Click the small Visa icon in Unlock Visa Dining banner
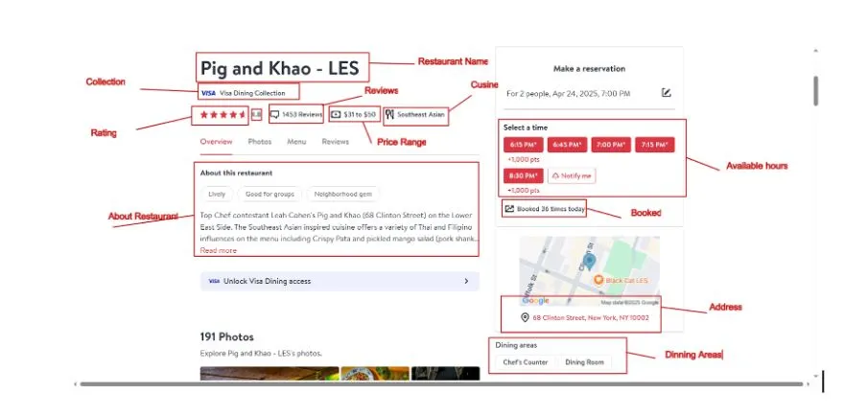The height and width of the screenshot is (416, 868). [214, 281]
